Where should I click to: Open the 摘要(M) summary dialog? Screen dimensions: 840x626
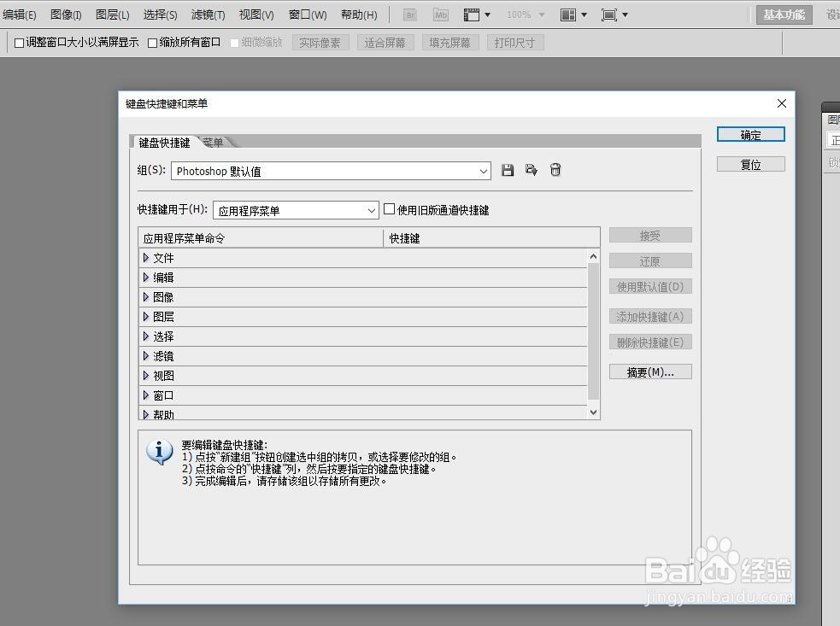[x=650, y=372]
